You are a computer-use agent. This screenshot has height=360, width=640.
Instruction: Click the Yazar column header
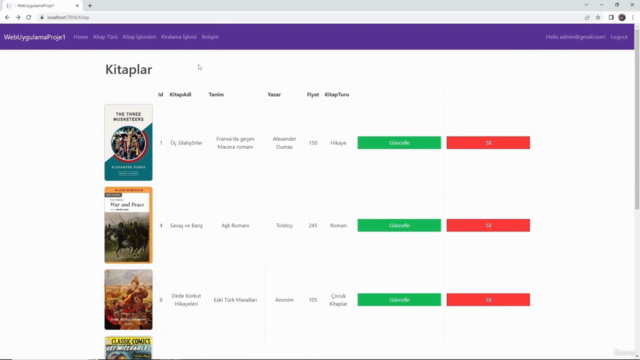pyautogui.click(x=274, y=94)
